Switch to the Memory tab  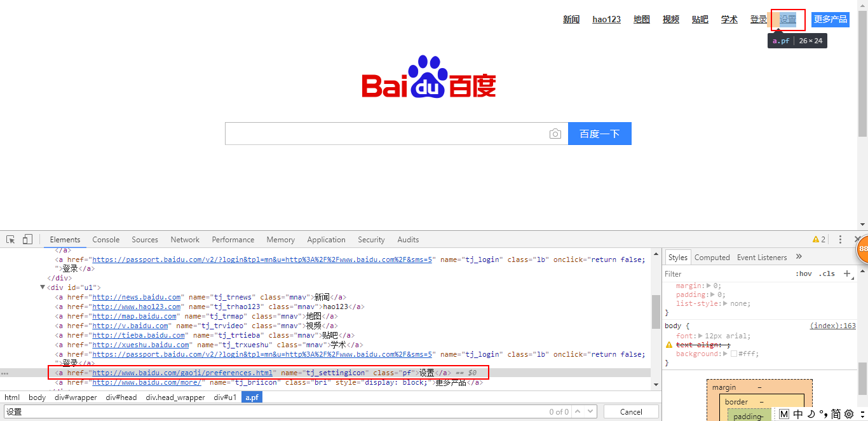[x=280, y=240]
